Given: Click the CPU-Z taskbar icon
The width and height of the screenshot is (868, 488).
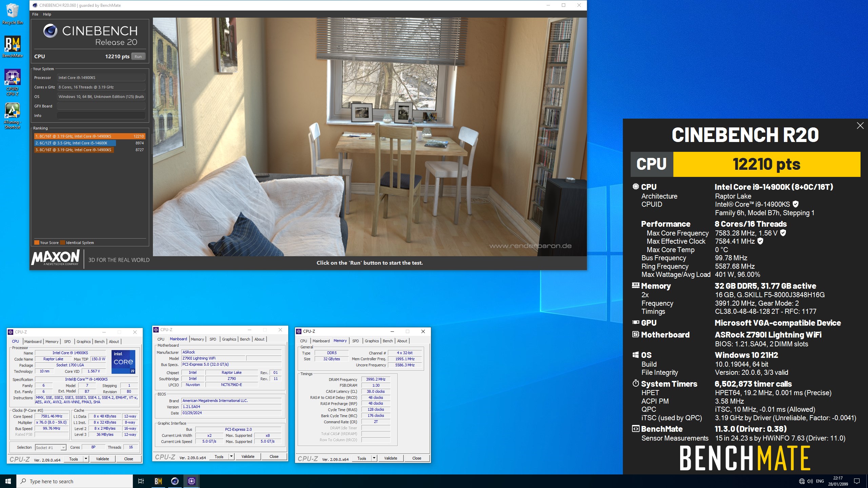Looking at the screenshot, I should click(192, 481).
